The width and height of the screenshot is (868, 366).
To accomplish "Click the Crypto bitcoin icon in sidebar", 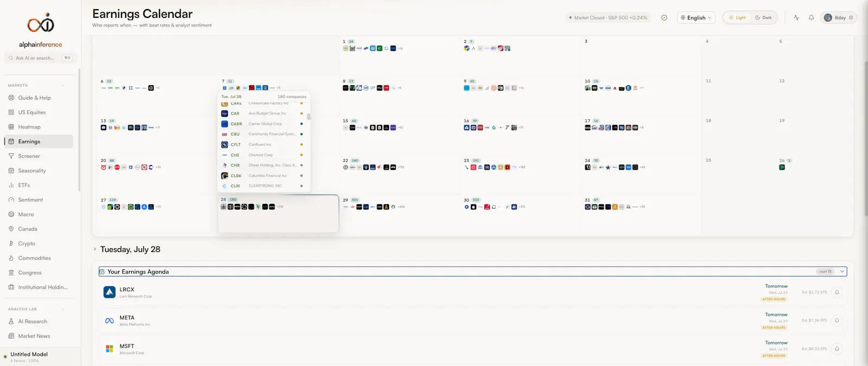I will tap(11, 243).
